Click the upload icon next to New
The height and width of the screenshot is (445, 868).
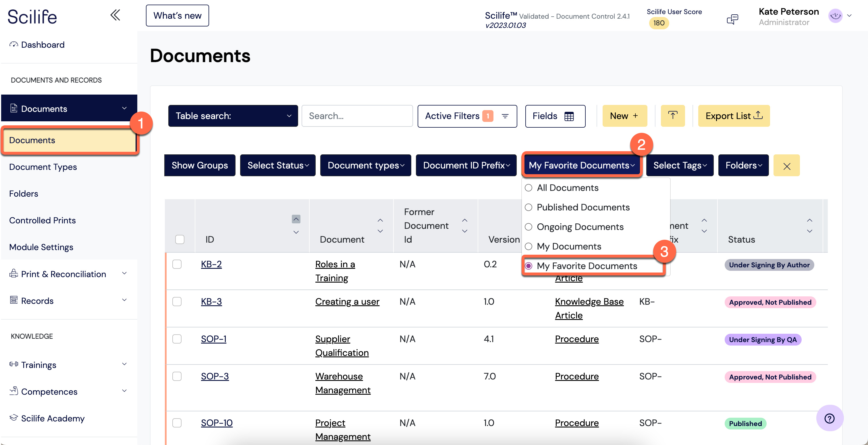(x=673, y=116)
